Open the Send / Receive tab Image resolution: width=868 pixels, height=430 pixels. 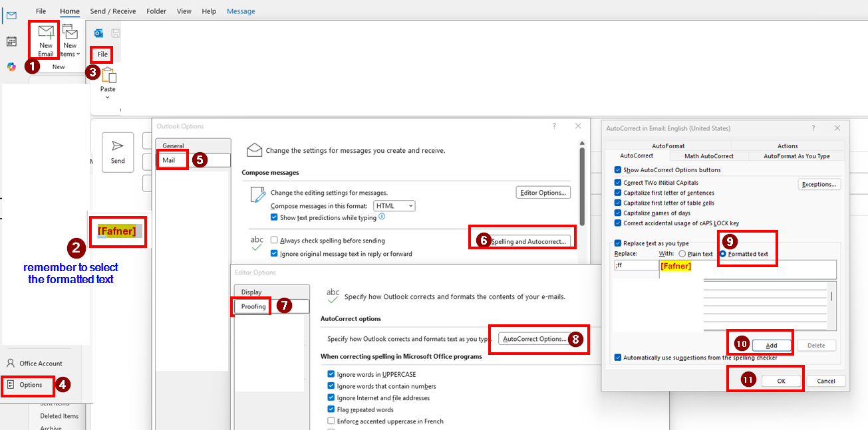pyautogui.click(x=113, y=11)
